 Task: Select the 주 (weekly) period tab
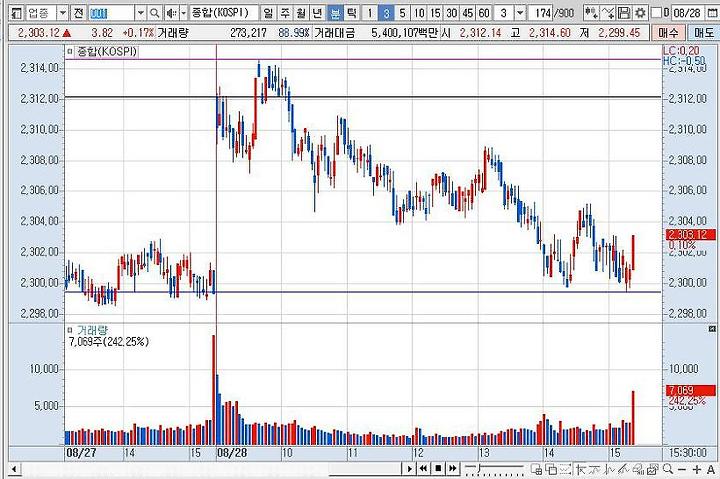click(285, 13)
